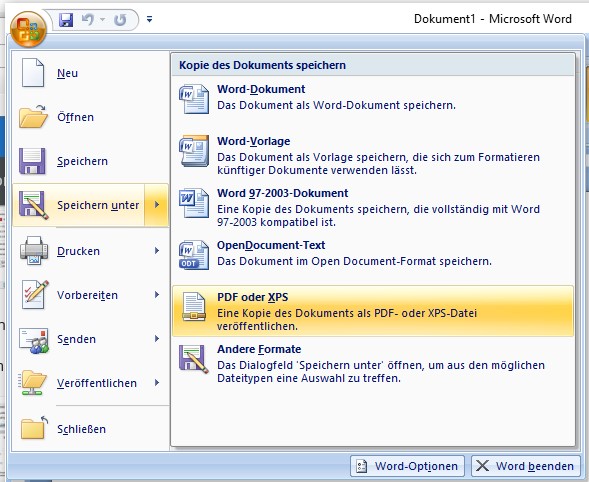The width and height of the screenshot is (589, 482).
Task: Click the Word-Optionen button
Action: pyautogui.click(x=407, y=466)
